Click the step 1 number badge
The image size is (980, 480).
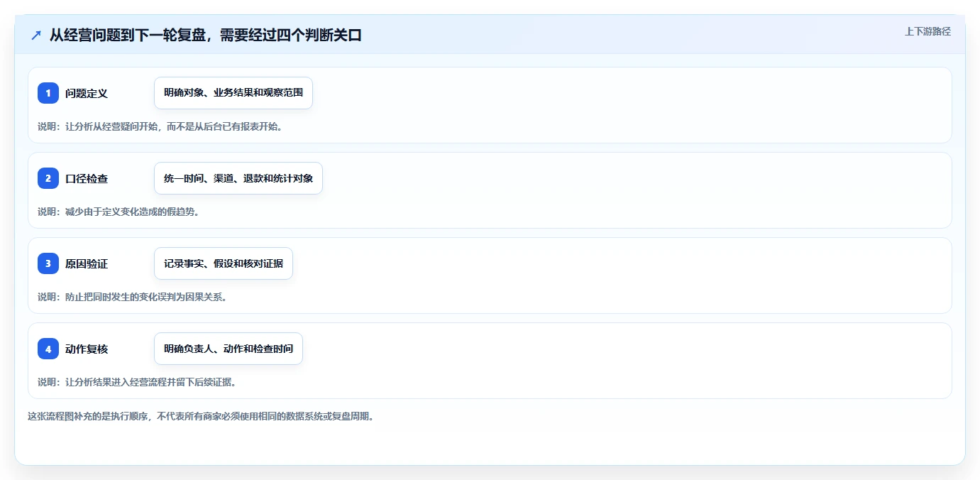pyautogui.click(x=48, y=93)
